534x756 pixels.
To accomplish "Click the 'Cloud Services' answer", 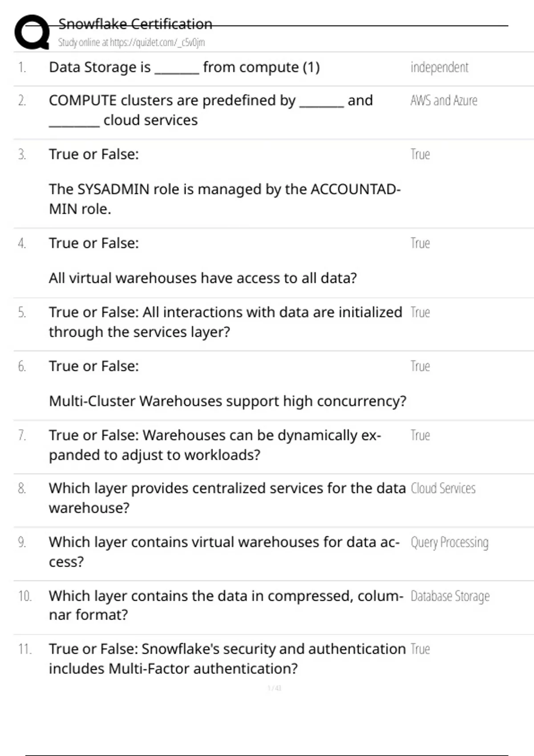I will click(x=443, y=489).
